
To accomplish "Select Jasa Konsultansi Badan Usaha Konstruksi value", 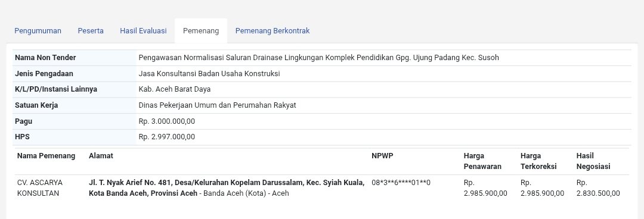I will pos(209,74).
